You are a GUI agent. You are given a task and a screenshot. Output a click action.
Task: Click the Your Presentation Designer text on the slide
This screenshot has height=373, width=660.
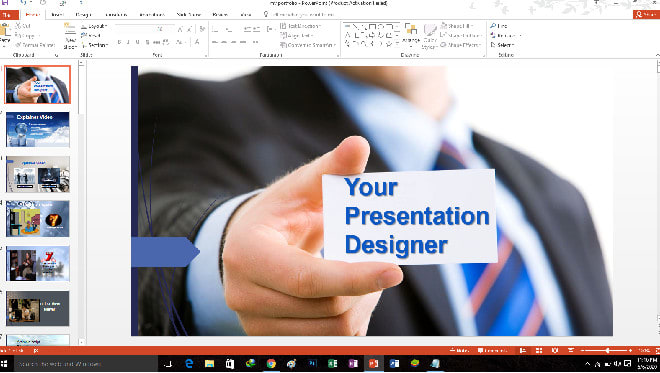417,216
